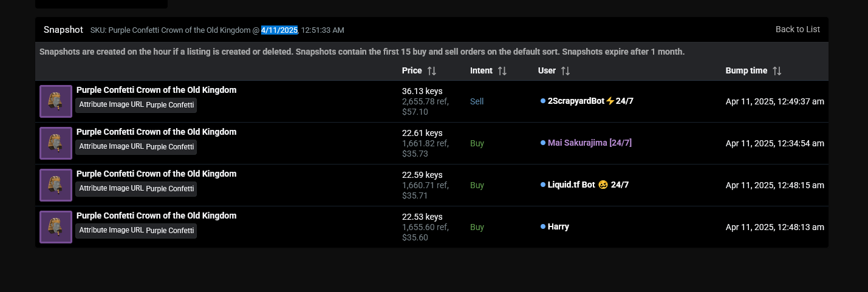868x292 pixels.
Task: Sort listings by Intent column icon
Action: click(x=502, y=71)
